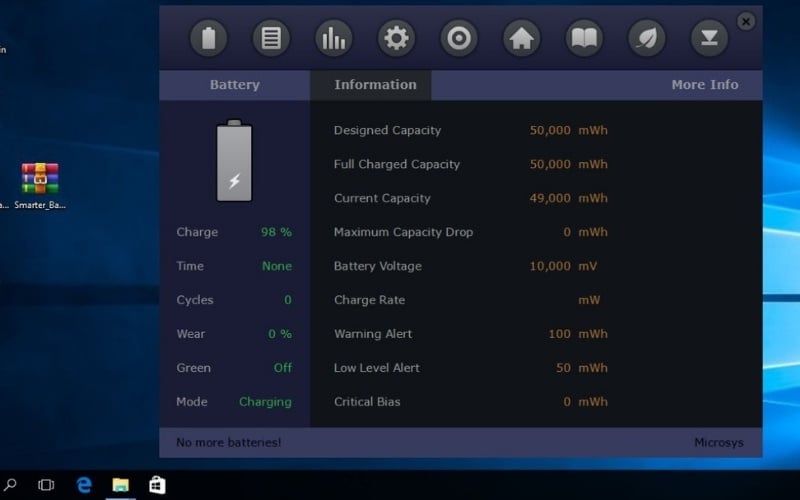The width and height of the screenshot is (800, 500).
Task: Open Microsoft Store from taskbar
Action: pyautogui.click(x=157, y=485)
